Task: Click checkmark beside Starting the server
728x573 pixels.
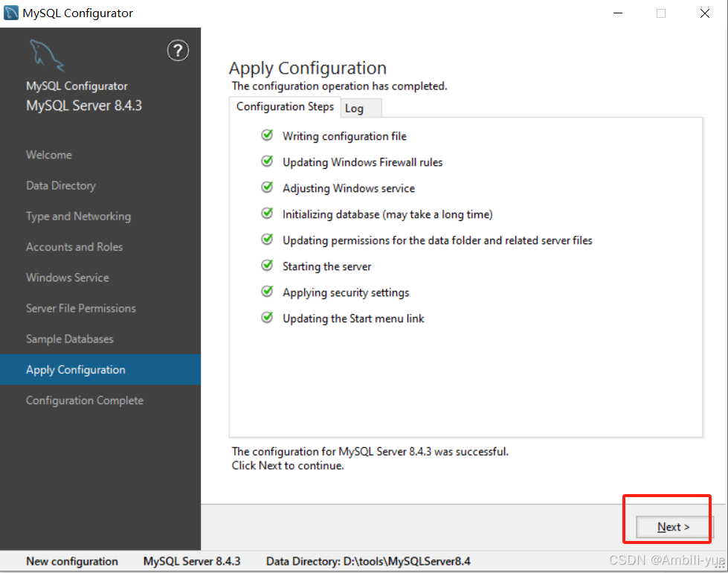Action: (267, 266)
